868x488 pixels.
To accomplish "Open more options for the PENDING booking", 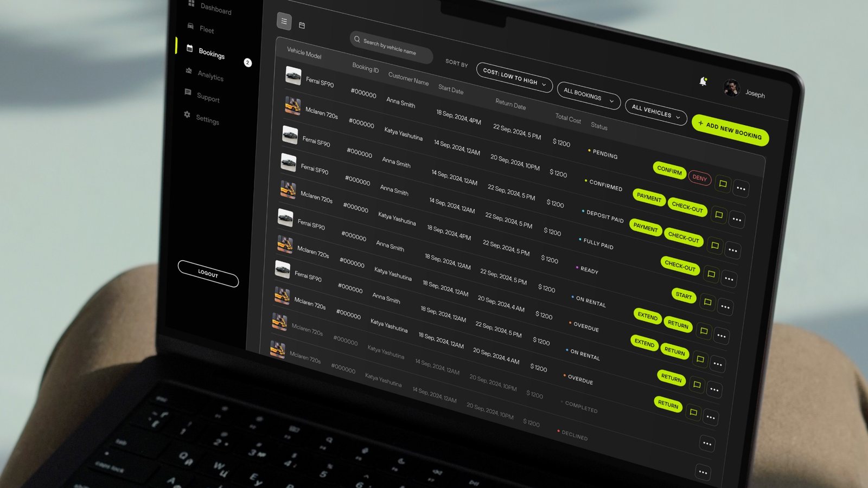I will click(741, 189).
